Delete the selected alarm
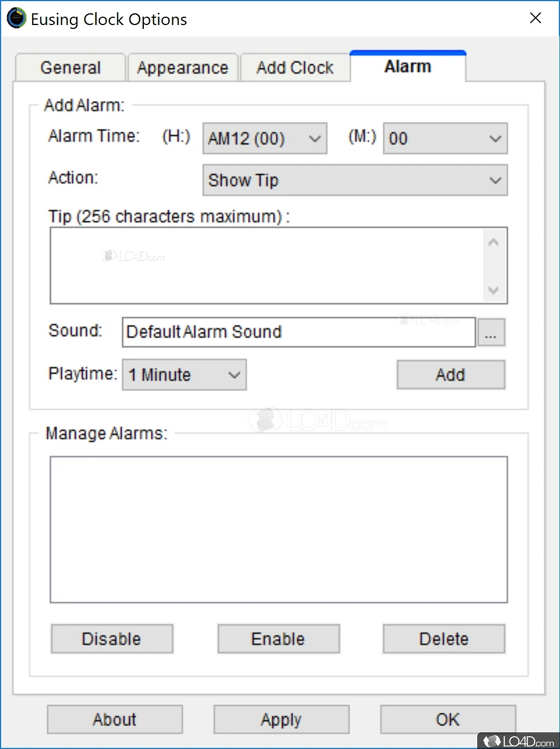 click(x=444, y=639)
